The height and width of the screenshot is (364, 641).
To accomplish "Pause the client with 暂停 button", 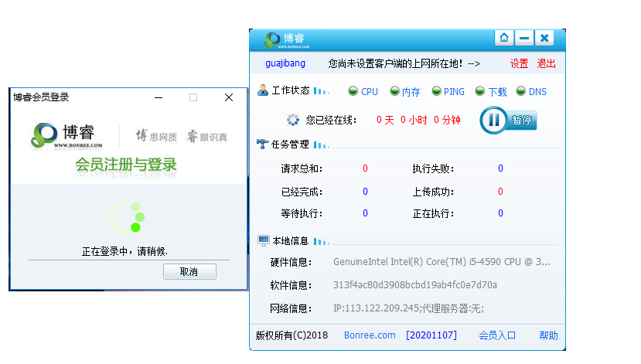I will pos(508,120).
